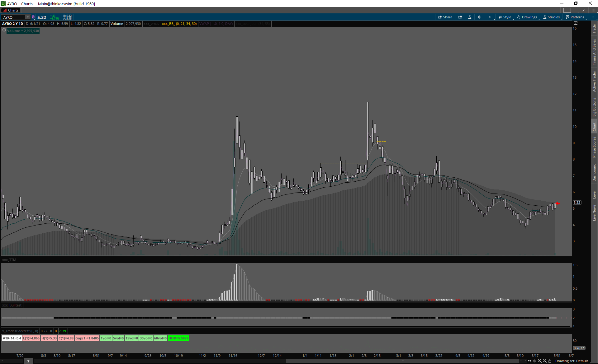Screen dimensions: 598x364
Task: Toggle the expand time axis arrows icon
Action: (530, 361)
